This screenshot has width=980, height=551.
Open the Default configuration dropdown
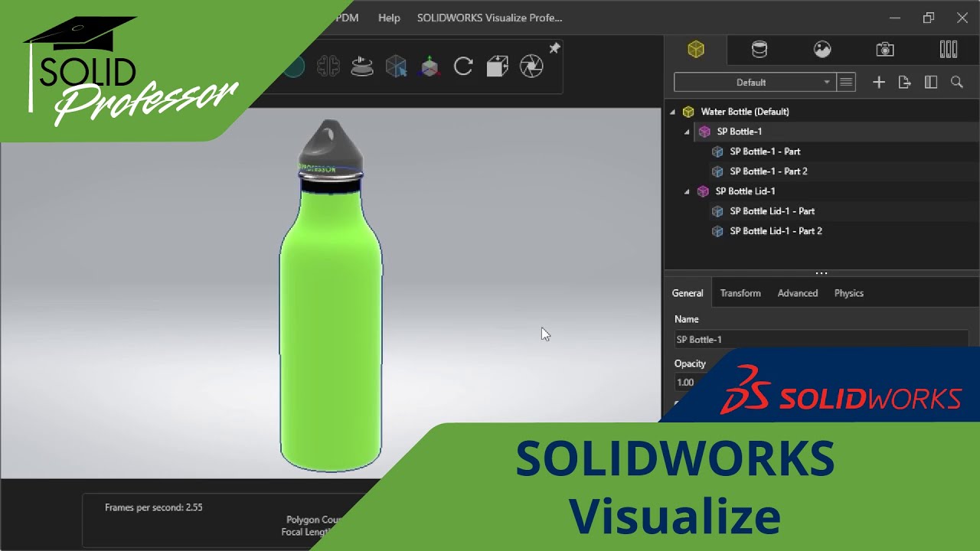tap(754, 82)
